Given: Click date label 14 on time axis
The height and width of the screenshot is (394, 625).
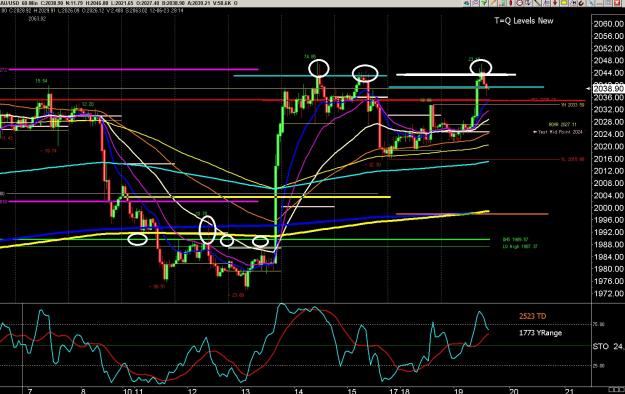Looking at the screenshot, I should (x=298, y=391).
